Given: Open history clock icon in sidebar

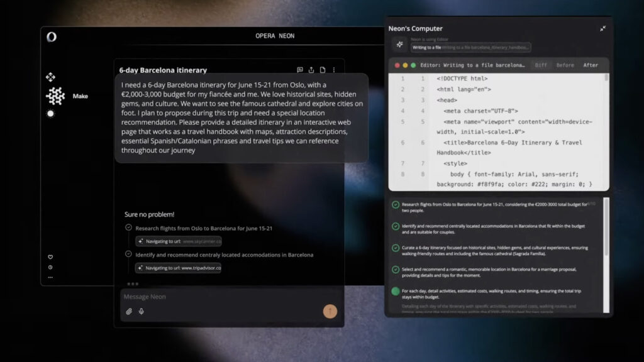Looking at the screenshot, I should (50, 267).
